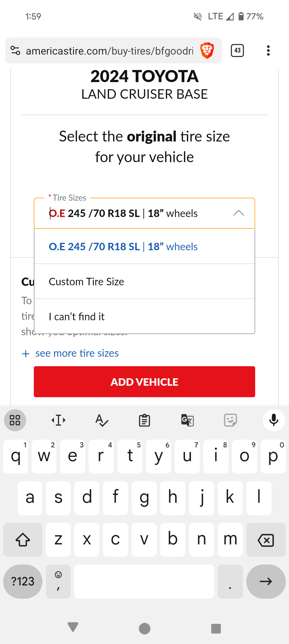Tap the m key on keyboard
The width and height of the screenshot is (289, 644).
(230, 540)
